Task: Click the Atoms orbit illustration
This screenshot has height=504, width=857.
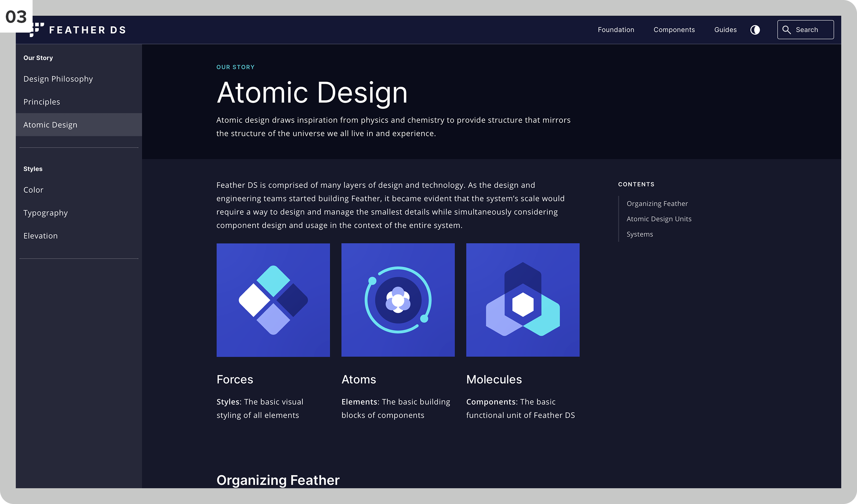Action: [x=398, y=300]
